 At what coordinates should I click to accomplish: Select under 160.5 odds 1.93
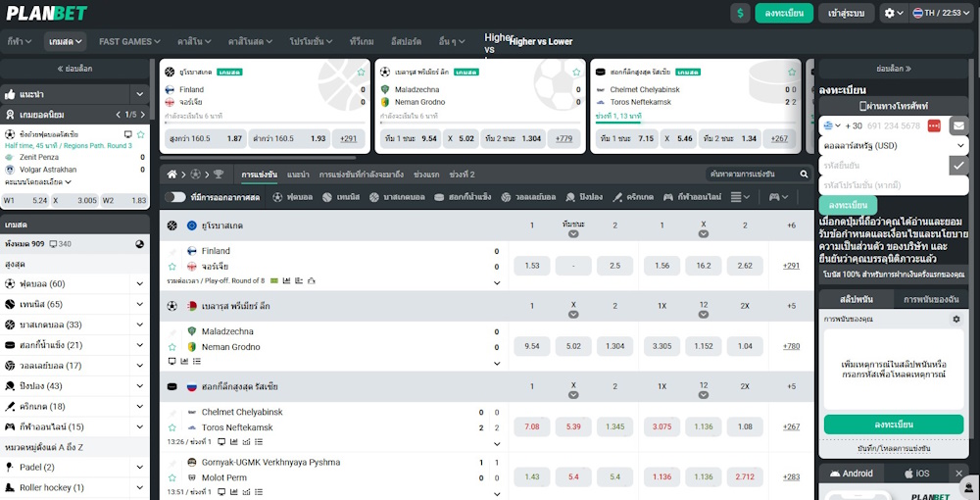(290, 139)
